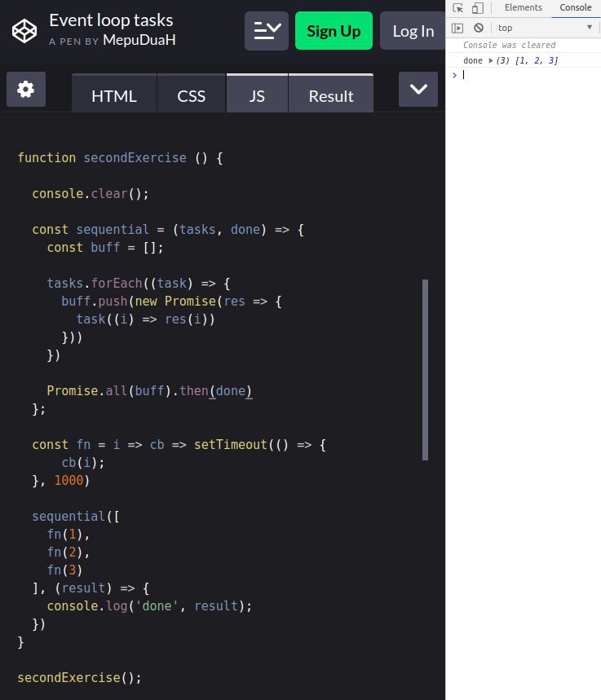Select the DevTools inspect element icon
This screenshot has width=601, height=700.
click(x=458, y=8)
